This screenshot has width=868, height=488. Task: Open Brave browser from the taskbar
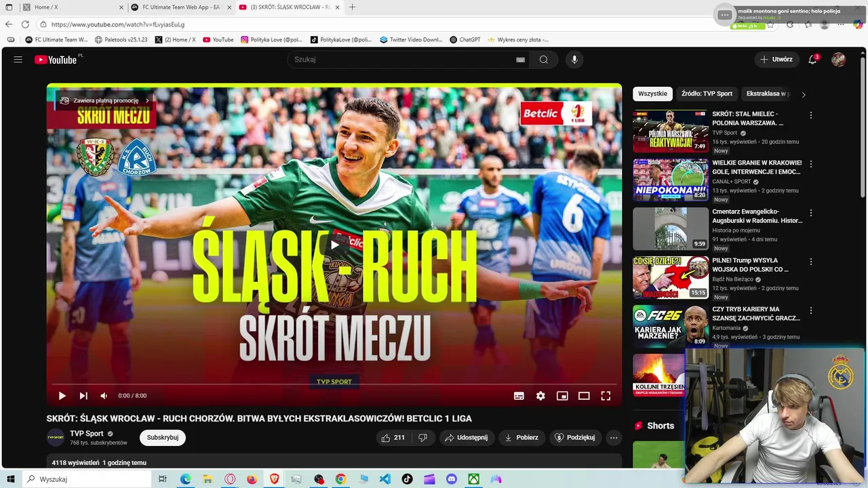point(274,479)
